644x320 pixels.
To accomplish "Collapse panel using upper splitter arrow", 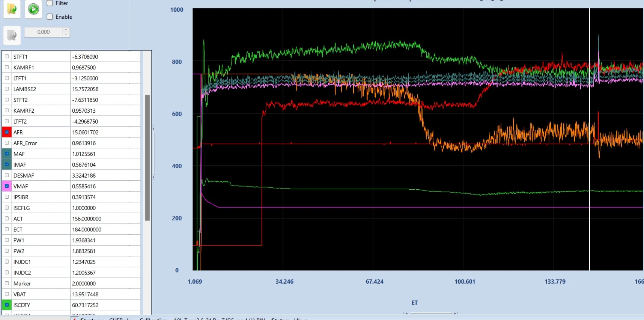I will [x=153, y=128].
